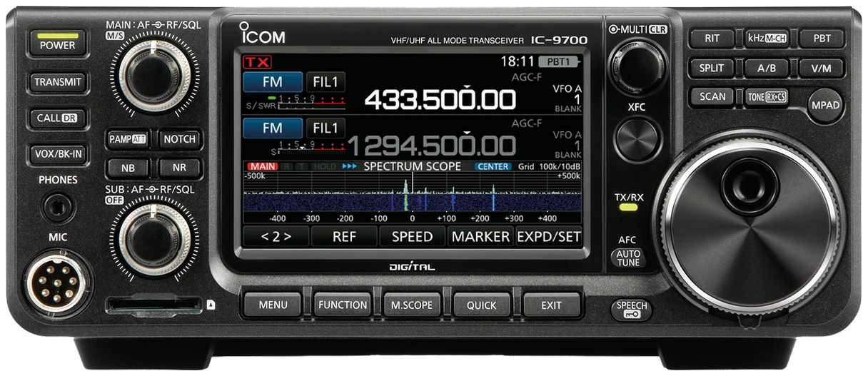Open the MENU button
Screen dimensions: 868x376
[x=273, y=305]
